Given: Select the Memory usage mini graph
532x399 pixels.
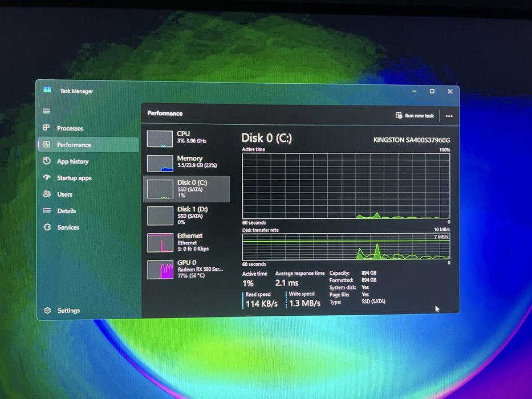Looking at the screenshot, I should click(x=160, y=163).
